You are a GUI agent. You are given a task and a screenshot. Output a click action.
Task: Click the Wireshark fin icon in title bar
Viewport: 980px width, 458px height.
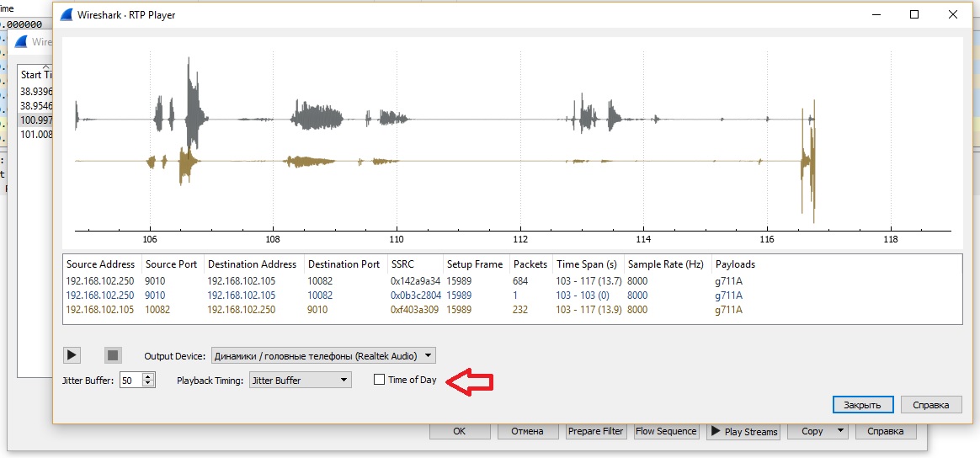point(67,15)
